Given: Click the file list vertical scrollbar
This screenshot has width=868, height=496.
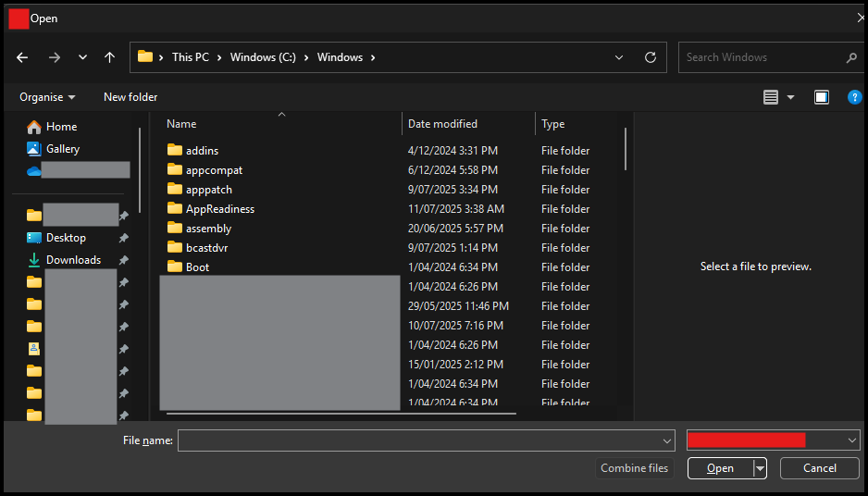Looking at the screenshot, I should [626, 149].
